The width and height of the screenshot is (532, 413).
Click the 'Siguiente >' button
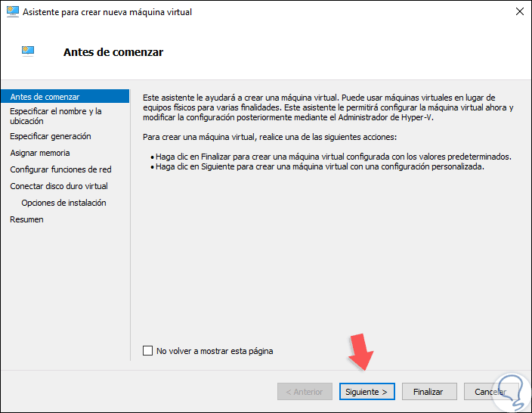[x=367, y=392]
